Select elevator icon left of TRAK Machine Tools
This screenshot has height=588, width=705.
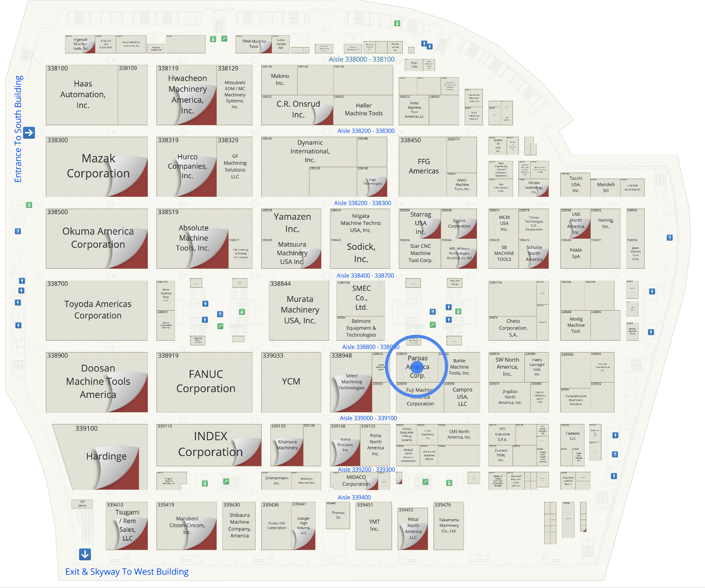(x=213, y=39)
